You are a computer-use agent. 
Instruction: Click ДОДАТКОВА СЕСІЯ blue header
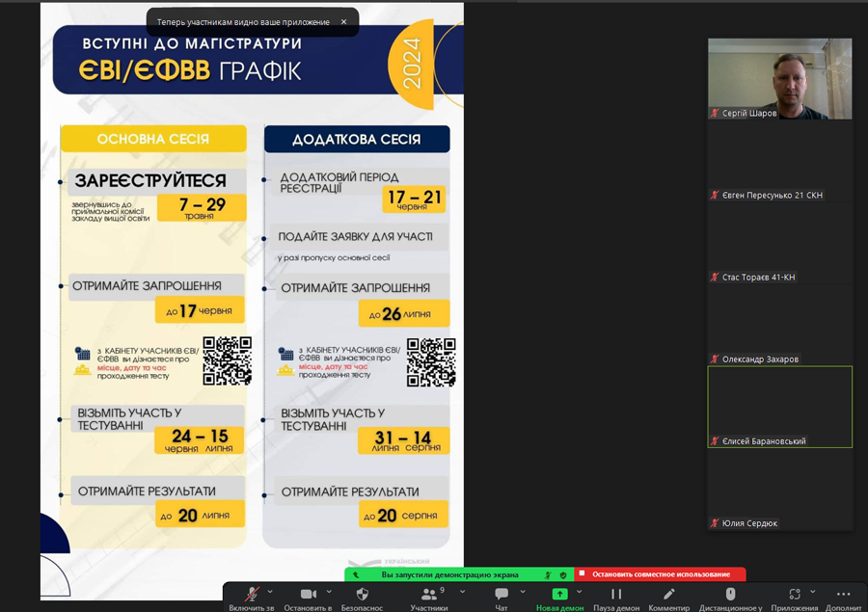pos(357,139)
